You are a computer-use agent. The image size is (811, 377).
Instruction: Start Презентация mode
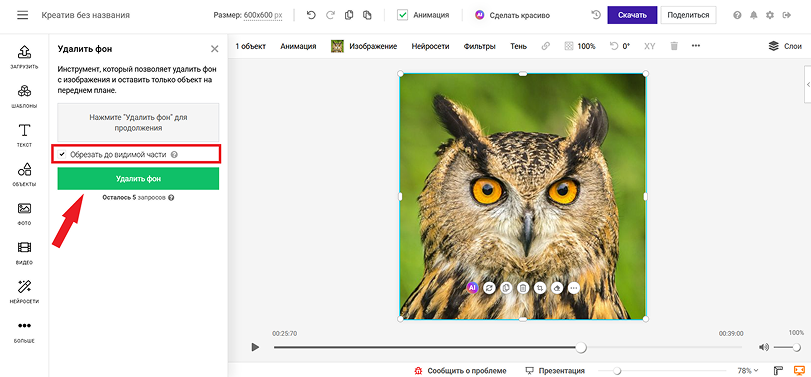[555, 370]
